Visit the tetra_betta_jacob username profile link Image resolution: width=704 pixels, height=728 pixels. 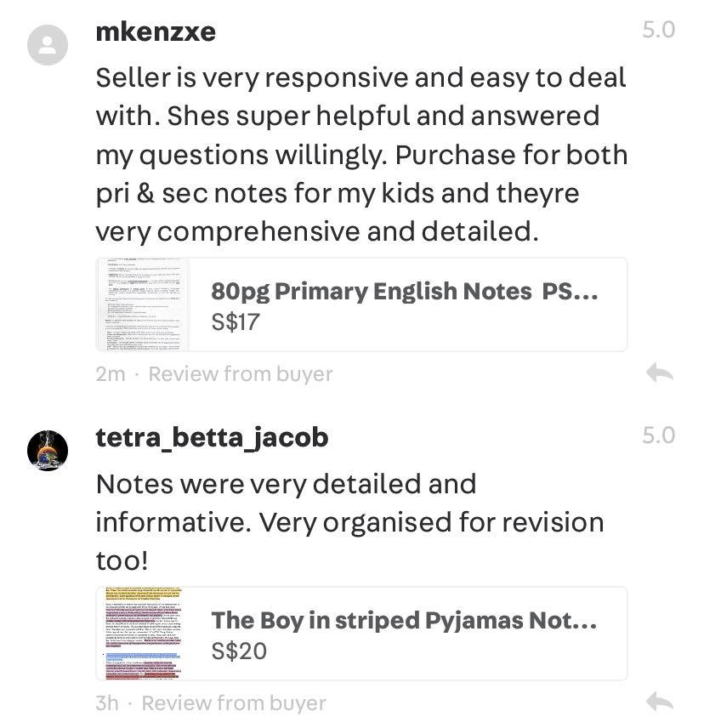point(212,438)
